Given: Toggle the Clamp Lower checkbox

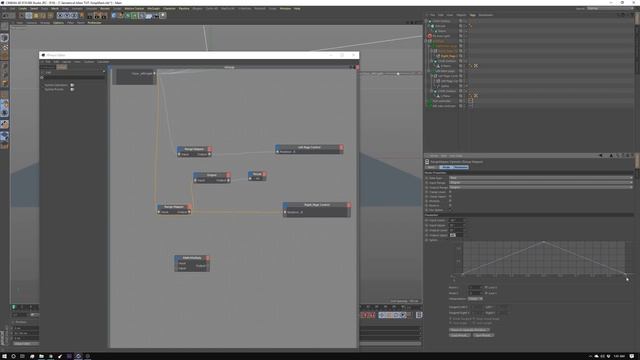Looking at the screenshot, I should click(450, 192).
